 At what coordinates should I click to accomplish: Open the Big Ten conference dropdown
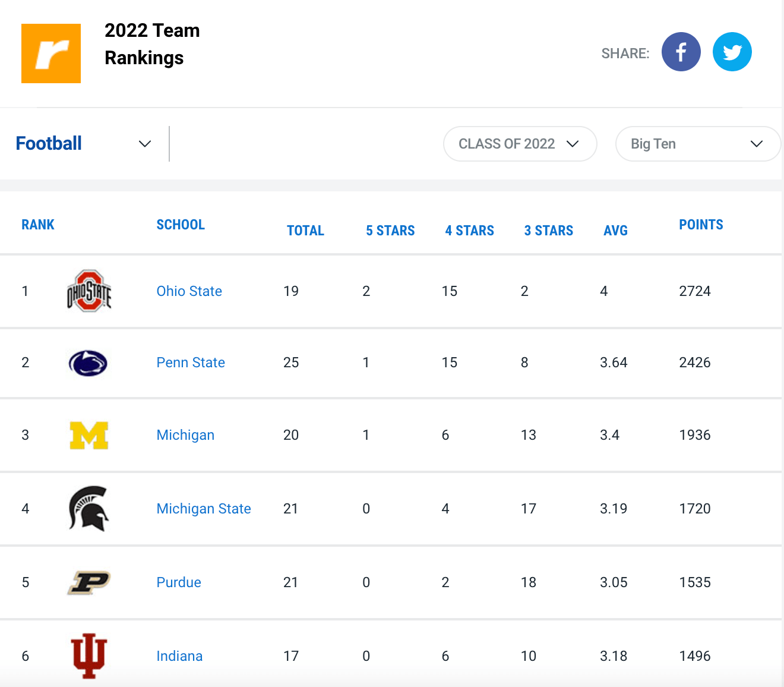point(697,144)
